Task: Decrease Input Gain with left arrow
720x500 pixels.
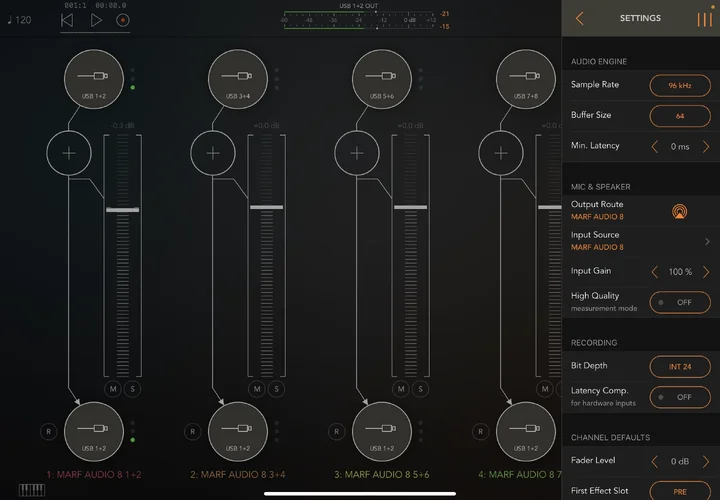Action: click(655, 272)
